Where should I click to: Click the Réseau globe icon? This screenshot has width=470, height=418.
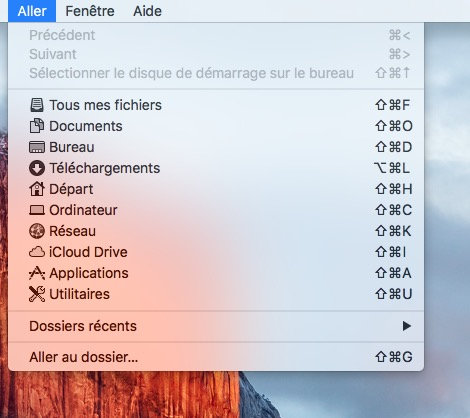point(37,231)
